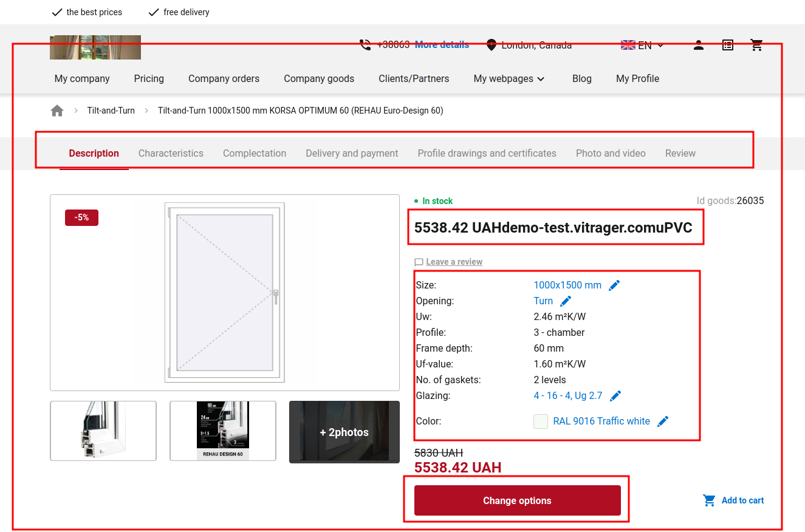Switch to Photo and video tab
The width and height of the screenshot is (805, 532).
click(611, 153)
